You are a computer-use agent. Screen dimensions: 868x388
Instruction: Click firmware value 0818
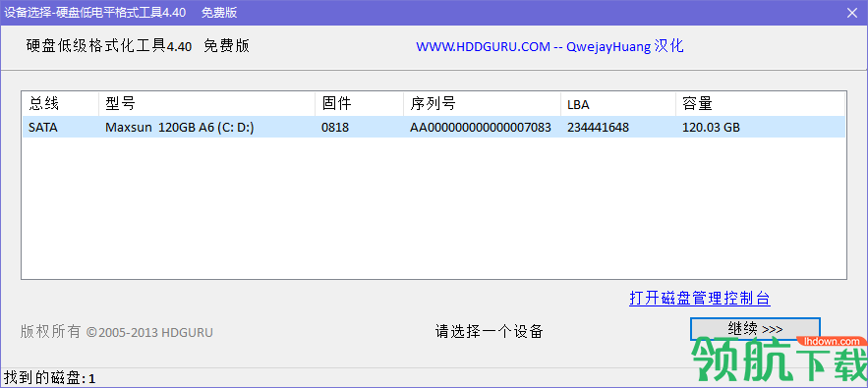click(335, 128)
